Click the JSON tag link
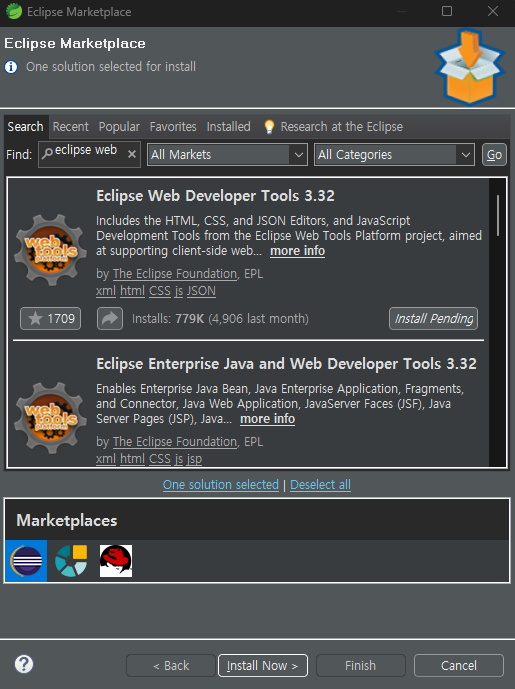The height and width of the screenshot is (689, 515). tap(201, 291)
